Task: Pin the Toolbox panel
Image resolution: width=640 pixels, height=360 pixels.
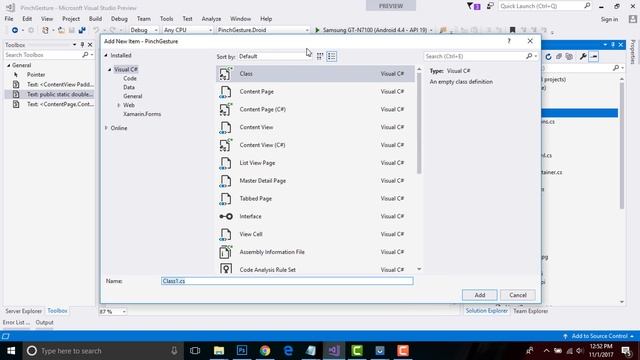Action: pyautogui.click(x=82, y=45)
